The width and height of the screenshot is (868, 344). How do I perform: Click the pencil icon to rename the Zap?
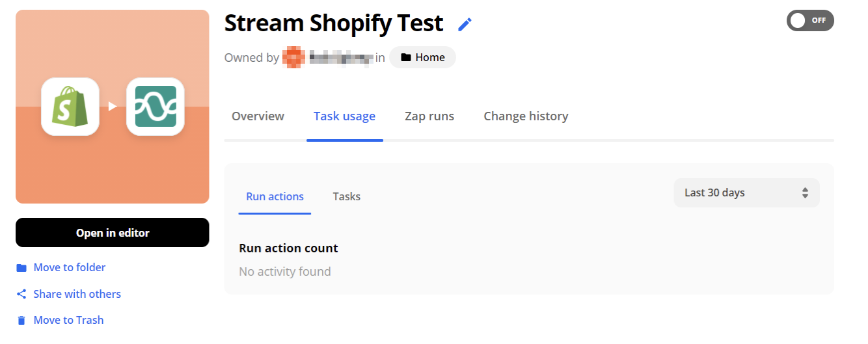click(465, 25)
